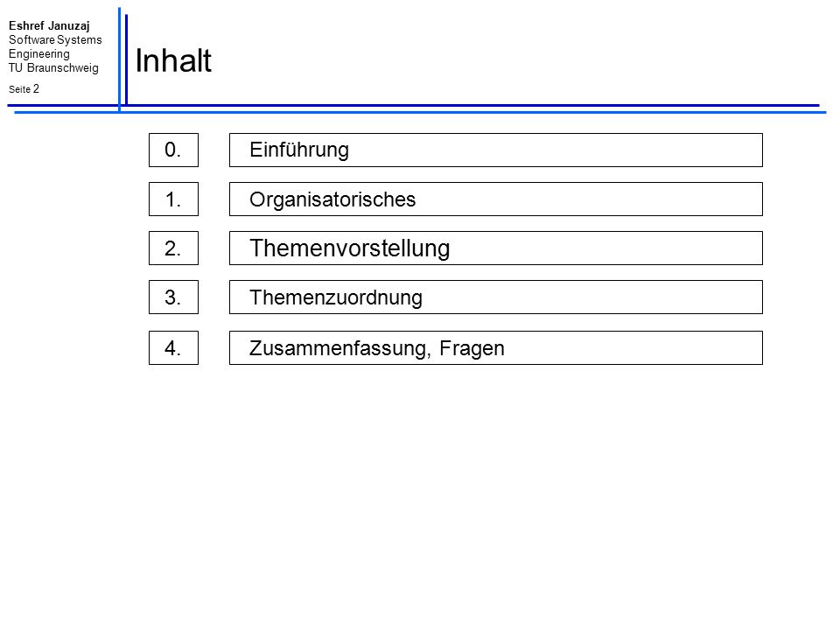Click the number box labeled 1.
This screenshot has width=840, height=630.
(173, 199)
